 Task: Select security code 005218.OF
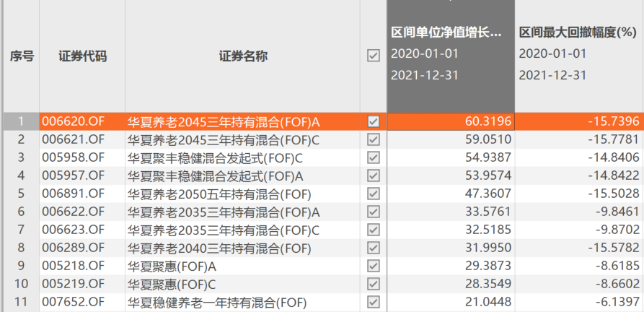74,266
